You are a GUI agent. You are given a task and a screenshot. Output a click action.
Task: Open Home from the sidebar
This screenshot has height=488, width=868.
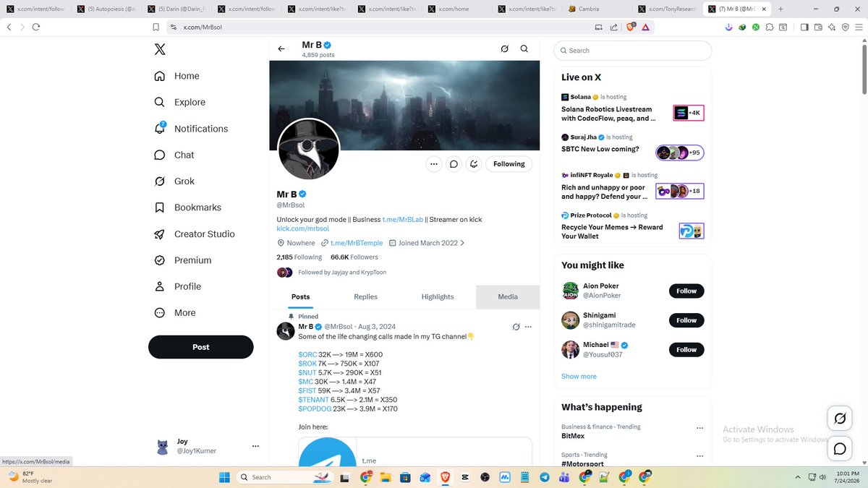pos(176,76)
